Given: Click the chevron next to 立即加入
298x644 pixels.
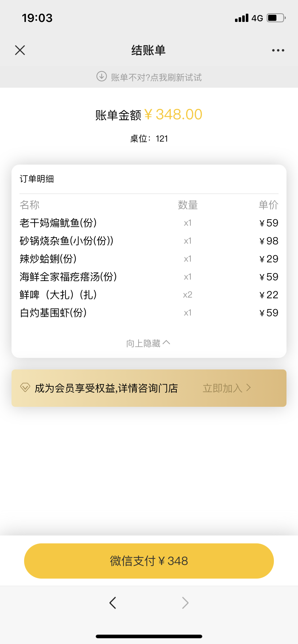Looking at the screenshot, I should 248,387.
